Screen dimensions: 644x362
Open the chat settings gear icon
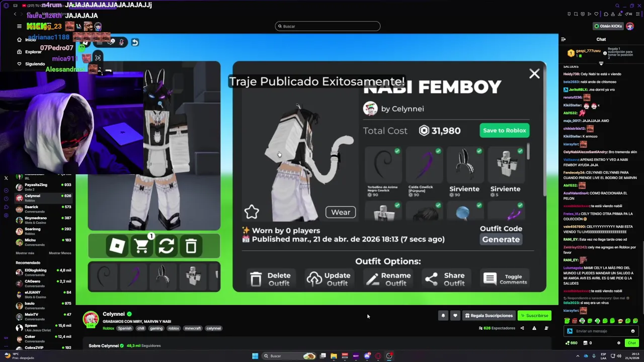point(619,343)
